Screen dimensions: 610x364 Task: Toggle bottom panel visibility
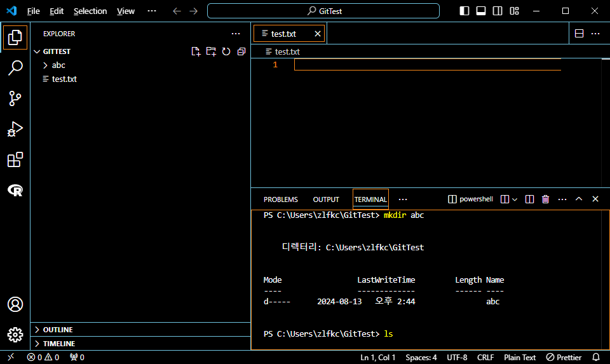pos(481,11)
